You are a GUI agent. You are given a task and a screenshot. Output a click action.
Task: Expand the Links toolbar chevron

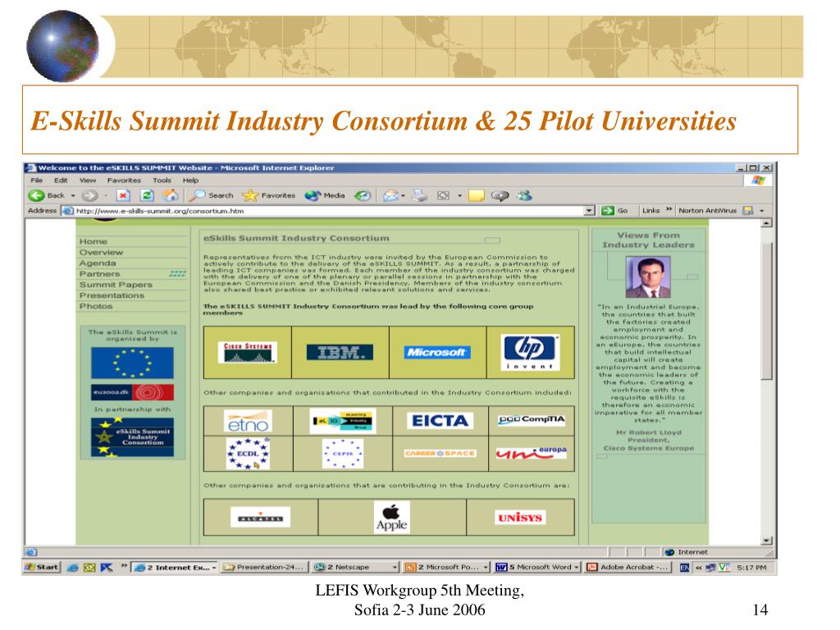(x=669, y=209)
